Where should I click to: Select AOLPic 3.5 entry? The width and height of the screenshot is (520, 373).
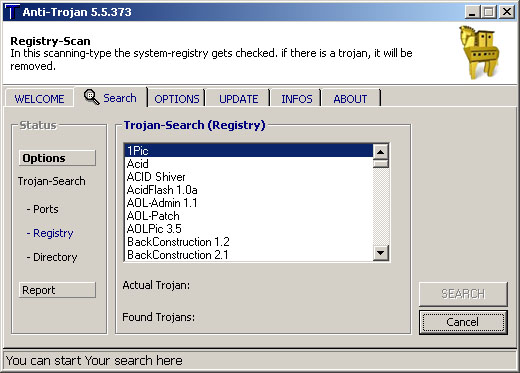click(x=248, y=229)
